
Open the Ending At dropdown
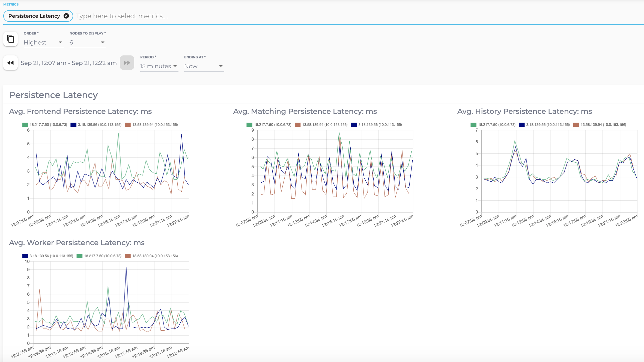[x=204, y=66]
